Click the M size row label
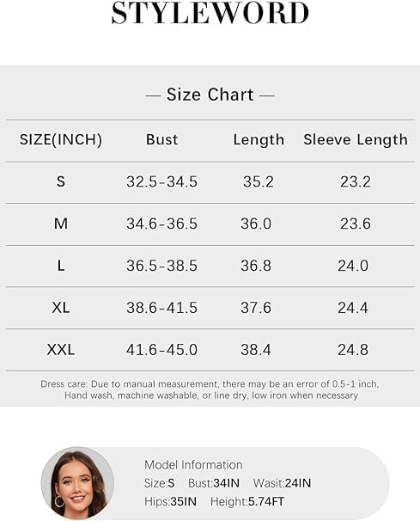The height and width of the screenshot is (521, 420). click(61, 224)
